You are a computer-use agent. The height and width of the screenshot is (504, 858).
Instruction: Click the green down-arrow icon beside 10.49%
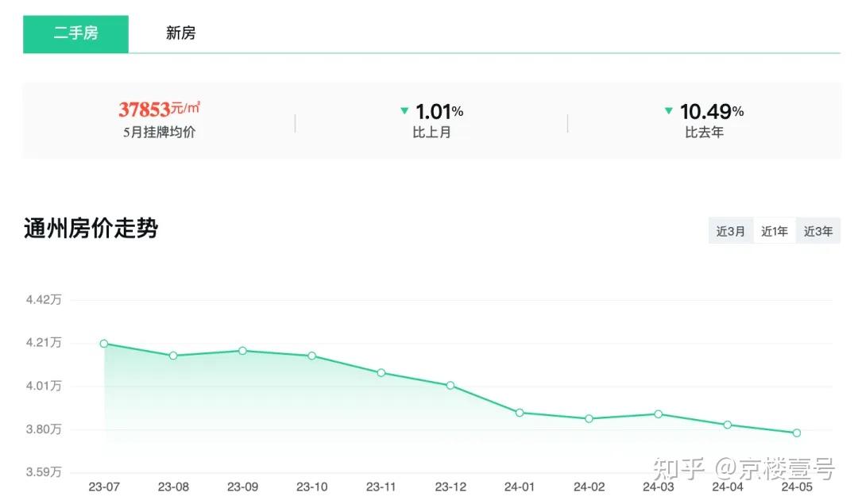coord(669,111)
